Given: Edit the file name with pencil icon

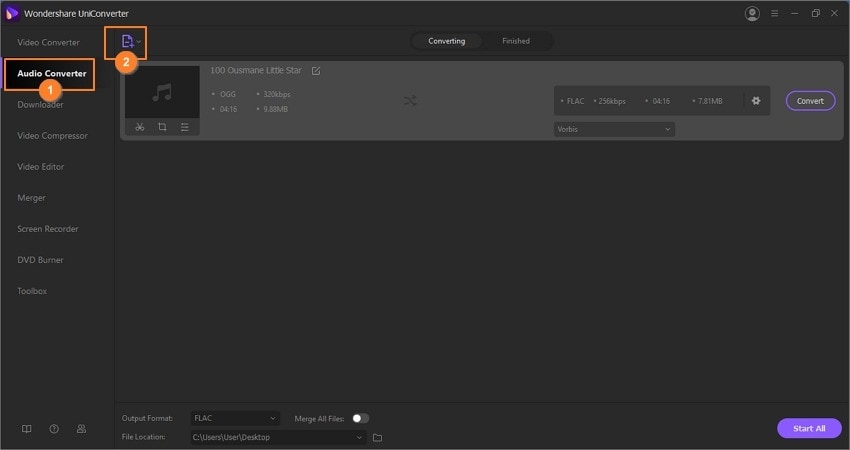Looking at the screenshot, I should pos(316,71).
